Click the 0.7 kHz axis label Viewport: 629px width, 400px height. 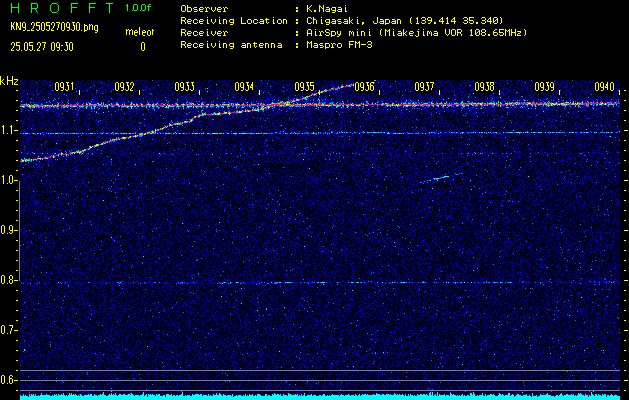9,330
